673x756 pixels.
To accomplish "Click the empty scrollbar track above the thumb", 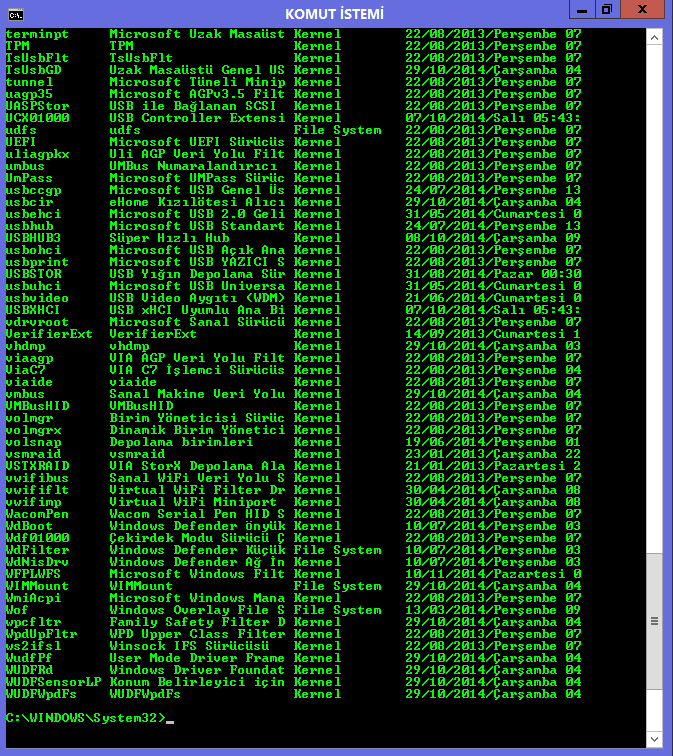I will (654, 299).
